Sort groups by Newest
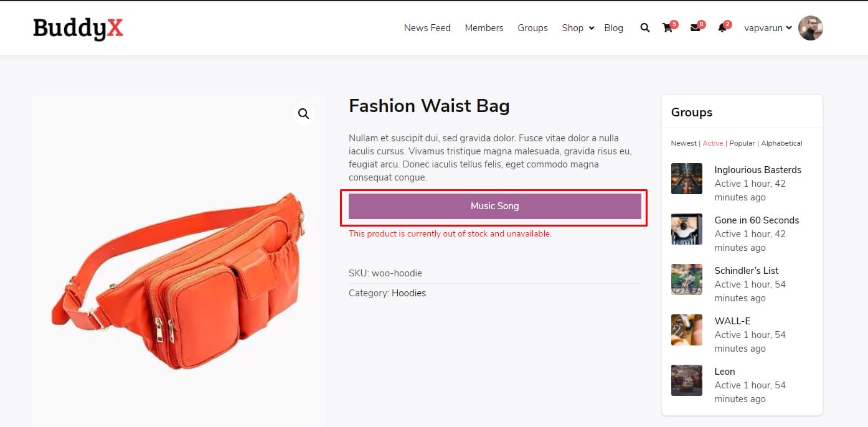Screen dimensions: 868x427 click(683, 143)
